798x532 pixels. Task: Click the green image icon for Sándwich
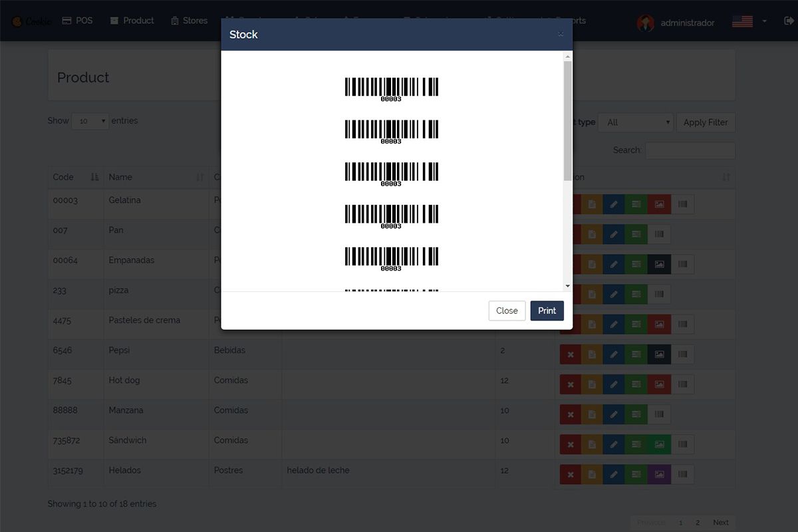(659, 444)
